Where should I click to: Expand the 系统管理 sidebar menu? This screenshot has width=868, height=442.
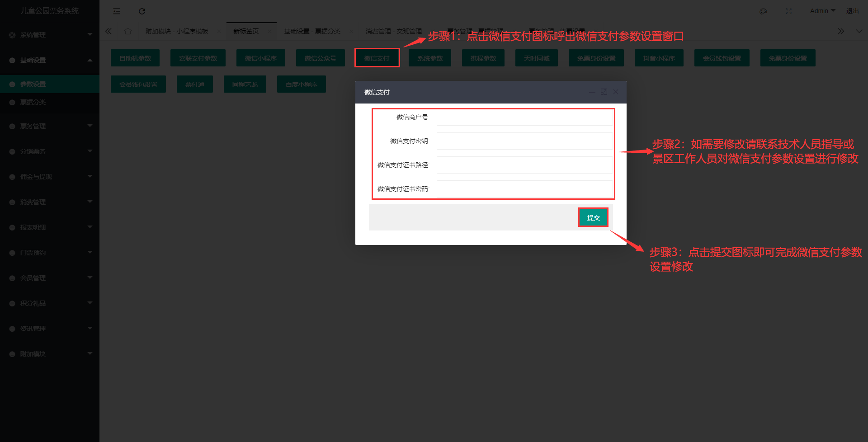click(50, 35)
